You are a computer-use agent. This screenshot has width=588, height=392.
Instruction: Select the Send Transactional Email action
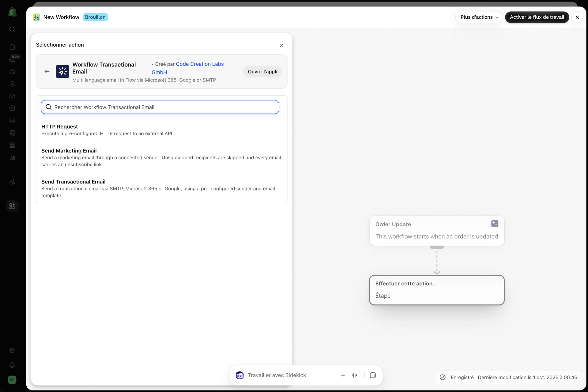pyautogui.click(x=162, y=188)
